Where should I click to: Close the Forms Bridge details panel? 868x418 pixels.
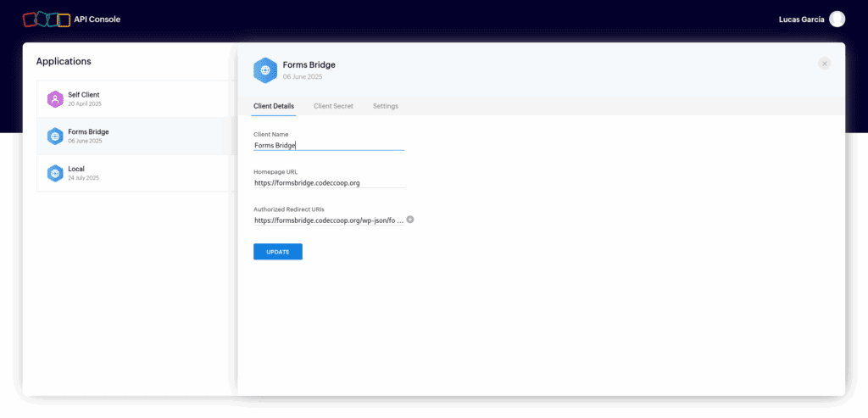[x=824, y=64]
